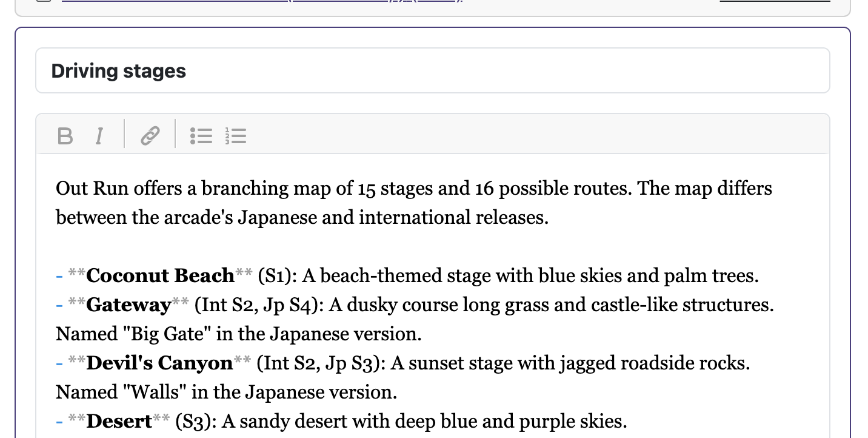
Task: Toggle italic formatting in editor toolbar
Action: 99,135
